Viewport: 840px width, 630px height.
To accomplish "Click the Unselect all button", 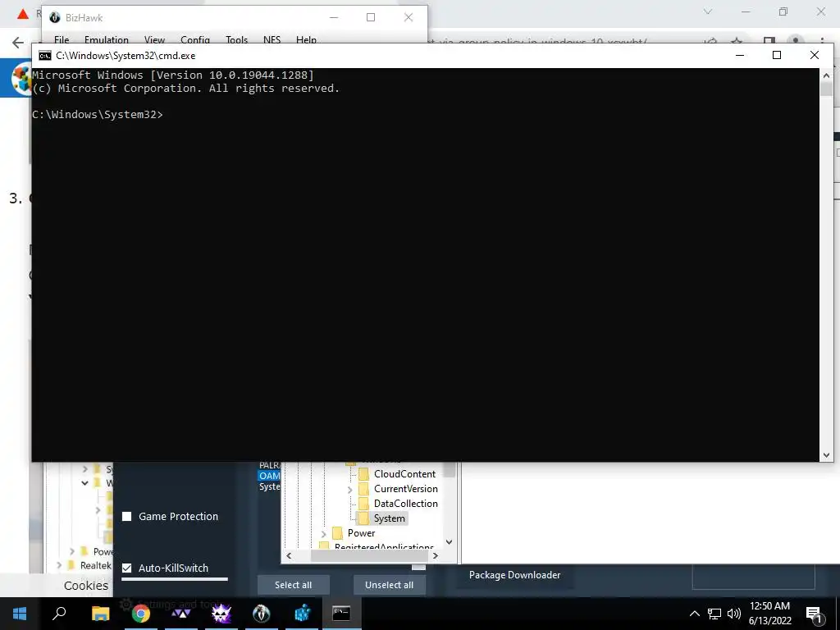I will [389, 585].
